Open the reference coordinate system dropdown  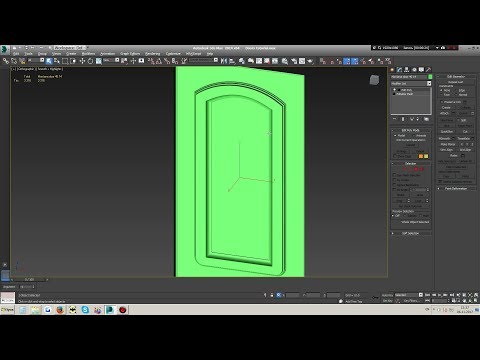coord(111,60)
